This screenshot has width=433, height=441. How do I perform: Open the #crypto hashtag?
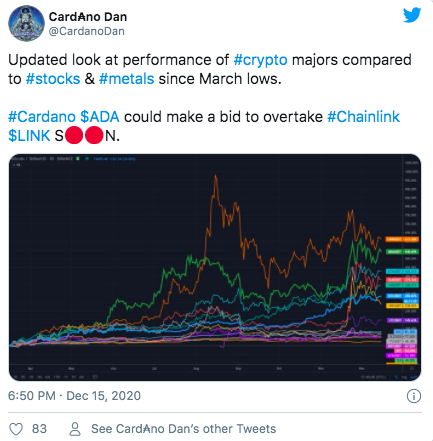click(260, 60)
